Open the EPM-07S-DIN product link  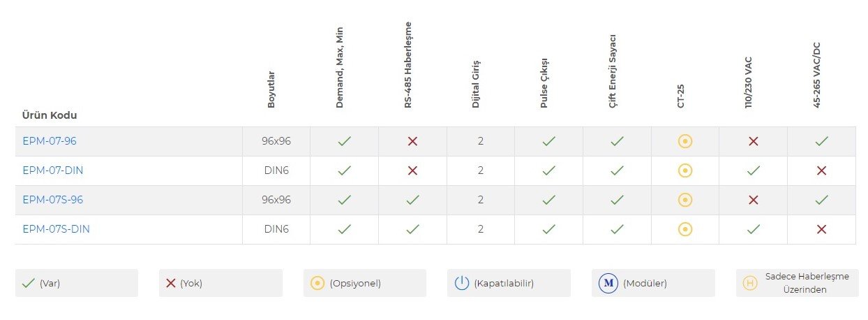pos(56,229)
